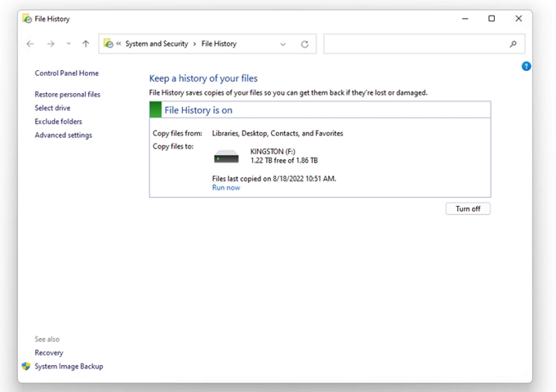Open the Select drive link
Image resolution: width=556 pixels, height=392 pixels.
click(52, 108)
